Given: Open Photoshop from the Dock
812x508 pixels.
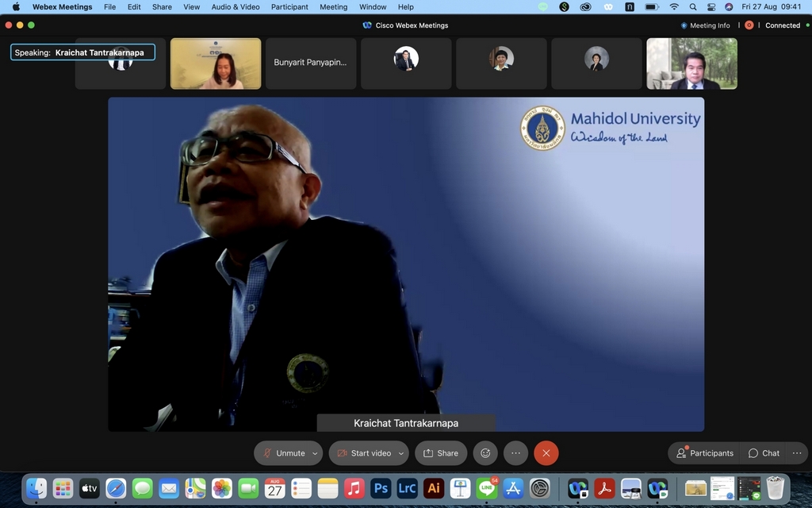Looking at the screenshot, I should 381,488.
